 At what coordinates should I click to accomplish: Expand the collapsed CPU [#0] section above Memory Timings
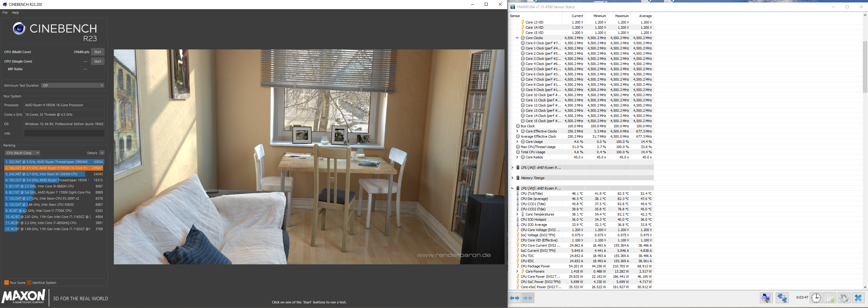point(512,168)
